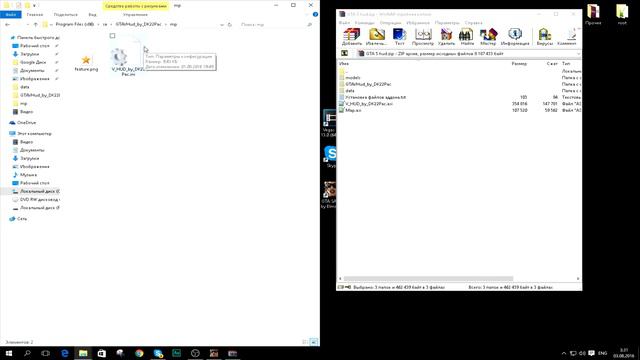The width and height of the screenshot is (640, 360).
Task: Open Microsoft Edge from the taskbar
Action: (x=64, y=353)
